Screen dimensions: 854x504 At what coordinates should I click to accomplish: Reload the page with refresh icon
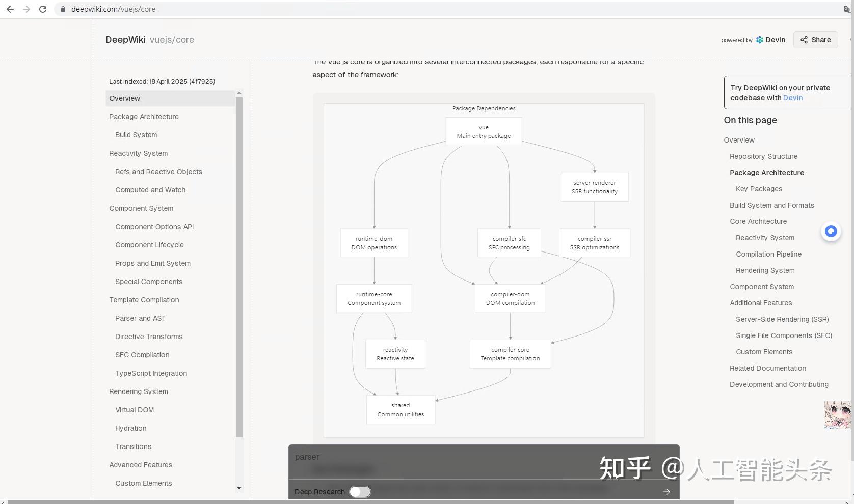43,9
